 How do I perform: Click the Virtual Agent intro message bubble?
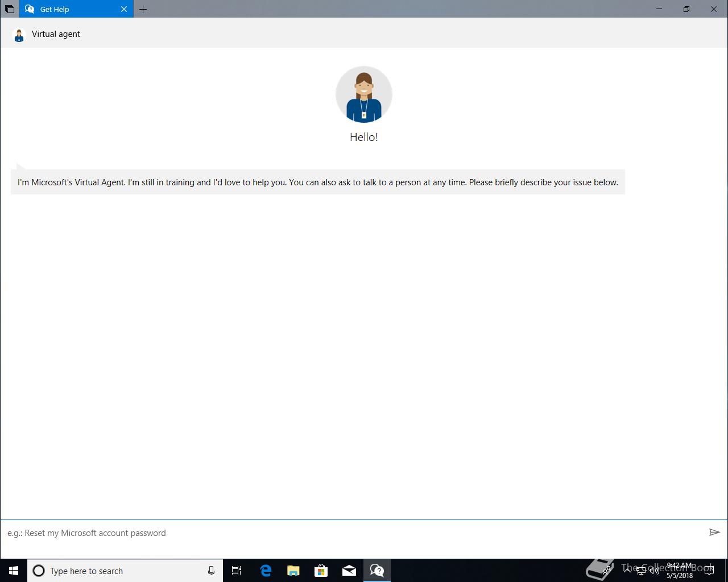[x=318, y=182]
